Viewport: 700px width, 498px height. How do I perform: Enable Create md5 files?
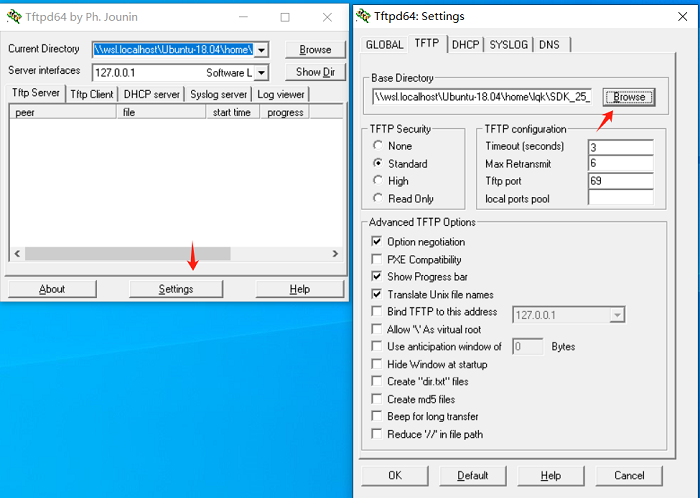click(377, 399)
